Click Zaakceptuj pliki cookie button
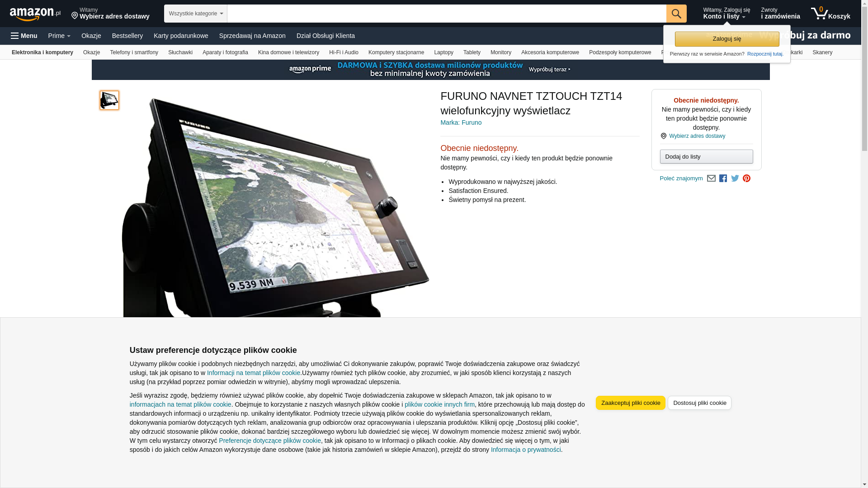 pyautogui.click(x=631, y=403)
